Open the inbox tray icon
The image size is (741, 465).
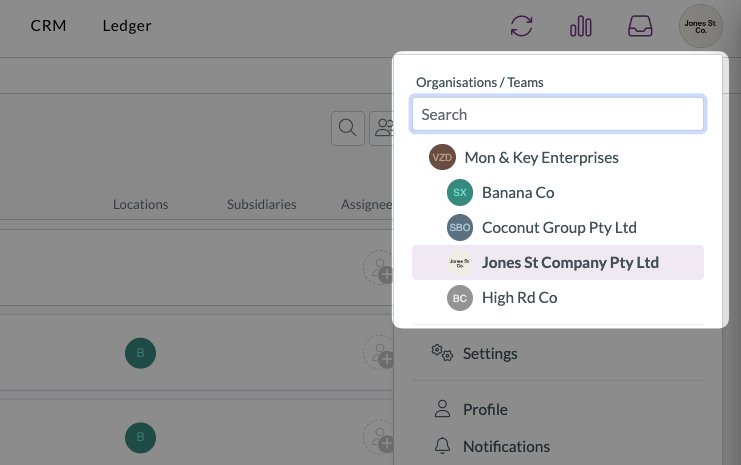point(640,26)
